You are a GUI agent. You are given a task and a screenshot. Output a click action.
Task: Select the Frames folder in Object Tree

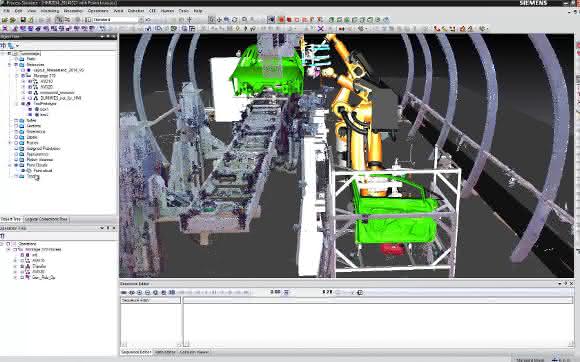(32, 143)
